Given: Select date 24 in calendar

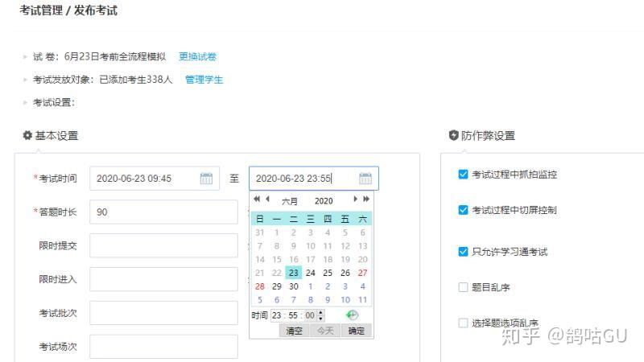Looking at the screenshot, I should (x=311, y=273).
